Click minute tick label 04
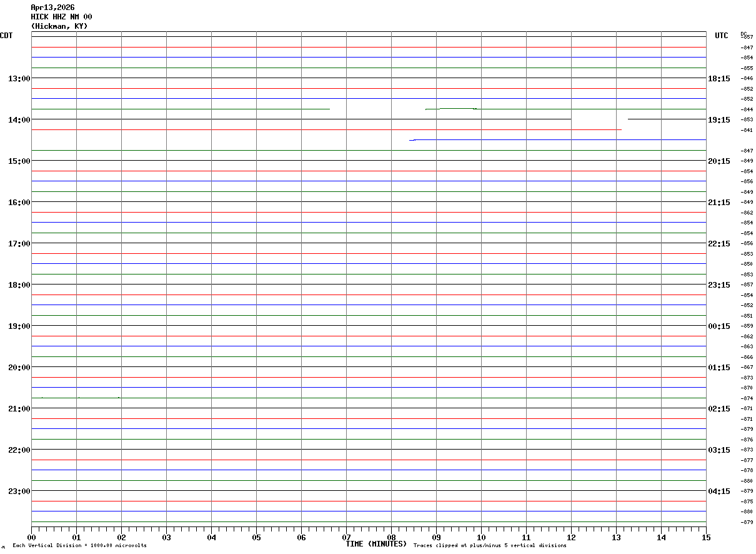This screenshot has height=554, width=756. [211, 537]
